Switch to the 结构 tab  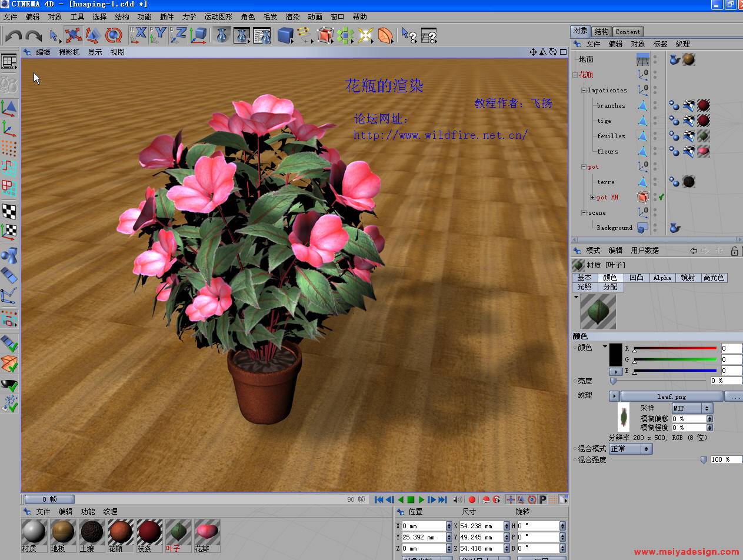pos(601,32)
